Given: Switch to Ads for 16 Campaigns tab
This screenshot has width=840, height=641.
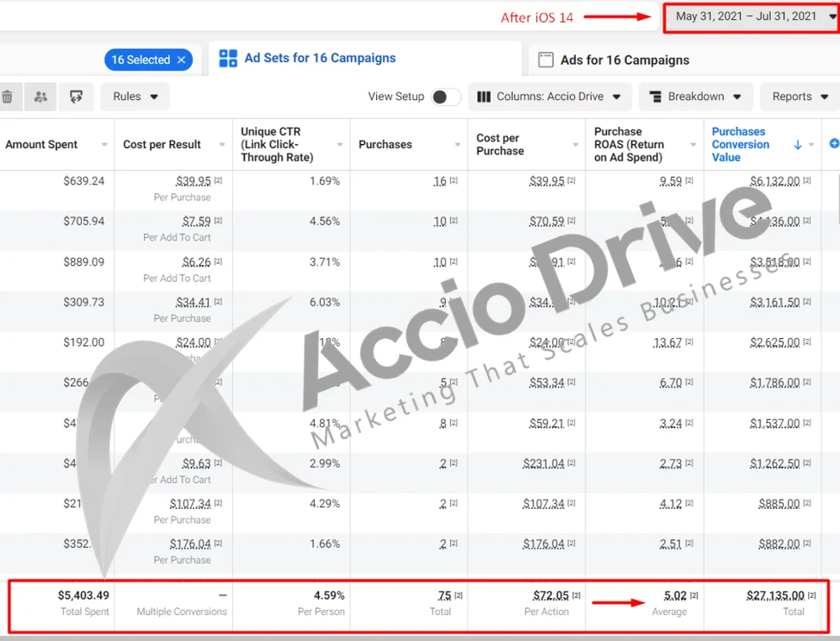Looking at the screenshot, I should [624, 60].
